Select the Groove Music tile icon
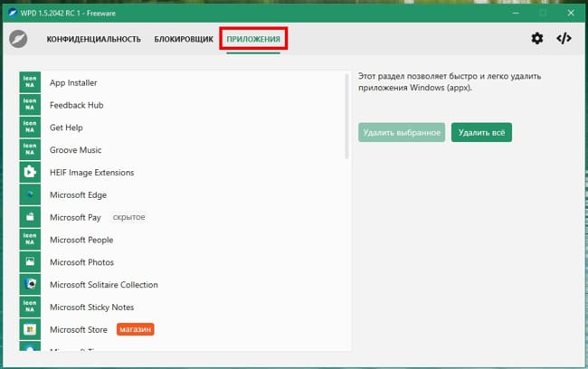This screenshot has width=588, height=369. tap(30, 149)
